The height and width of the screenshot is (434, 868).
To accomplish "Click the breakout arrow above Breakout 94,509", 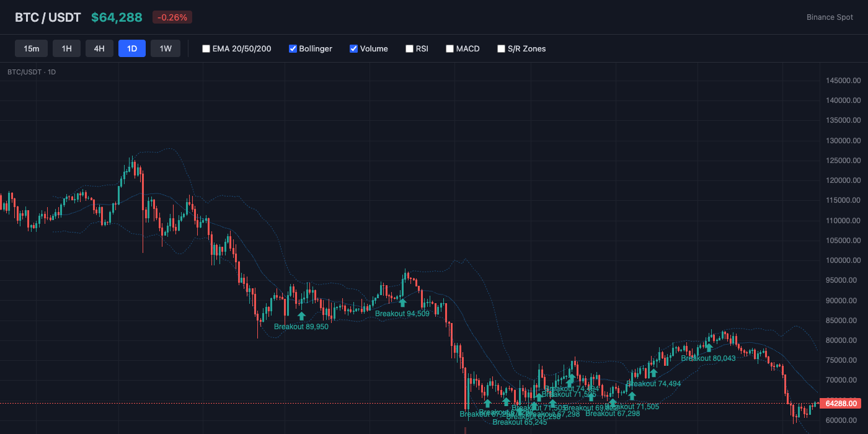I will click(402, 303).
